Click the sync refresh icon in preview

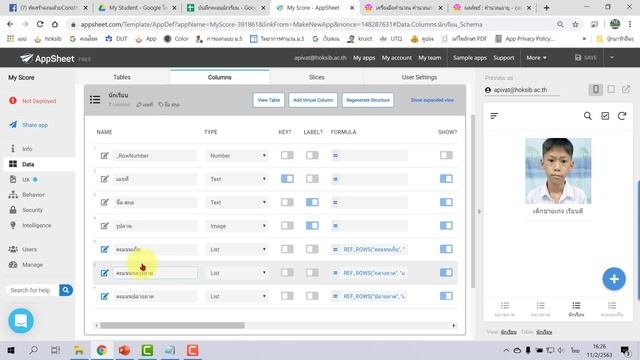tap(622, 116)
